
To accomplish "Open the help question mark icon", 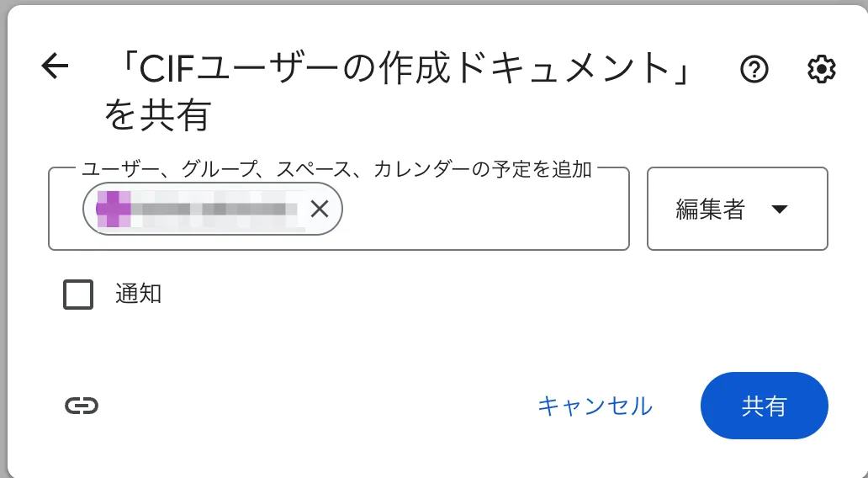I will click(754, 70).
